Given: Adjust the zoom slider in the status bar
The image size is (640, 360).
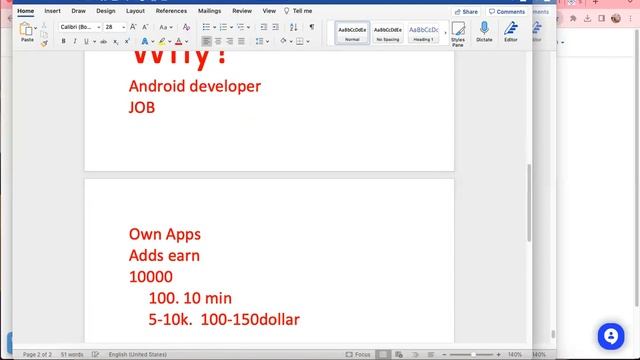Looking at the screenshot, I should click(473, 354).
